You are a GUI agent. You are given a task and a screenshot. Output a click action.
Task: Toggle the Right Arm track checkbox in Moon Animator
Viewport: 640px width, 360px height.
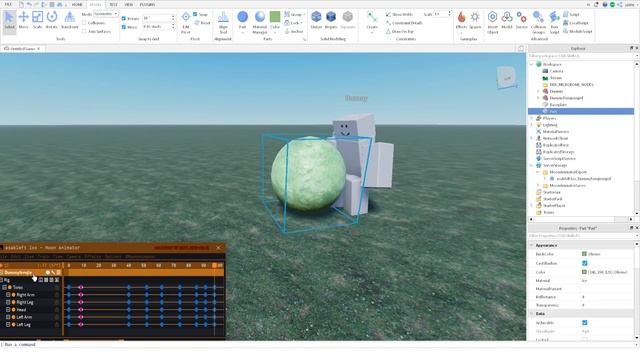tap(8, 295)
